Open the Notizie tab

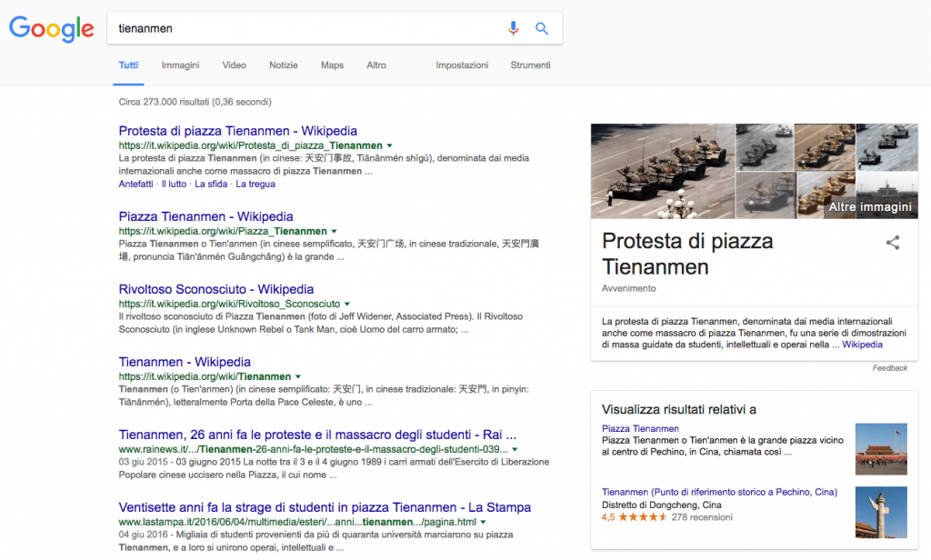(284, 65)
